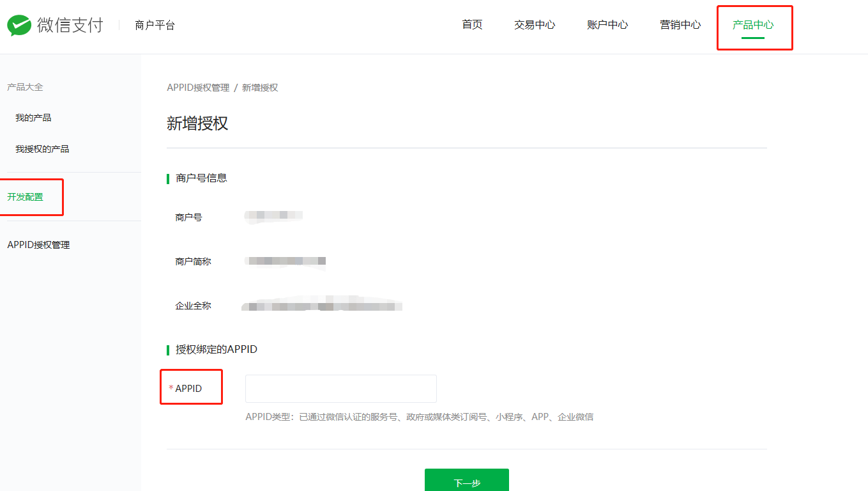Click the required APPID field label
The height and width of the screenshot is (491, 868).
(x=186, y=389)
